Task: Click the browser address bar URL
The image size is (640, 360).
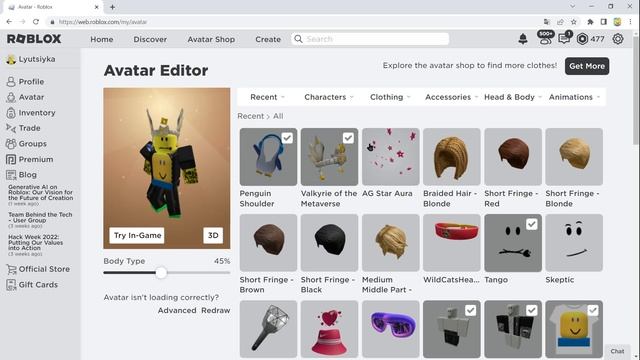Action: click(x=103, y=22)
